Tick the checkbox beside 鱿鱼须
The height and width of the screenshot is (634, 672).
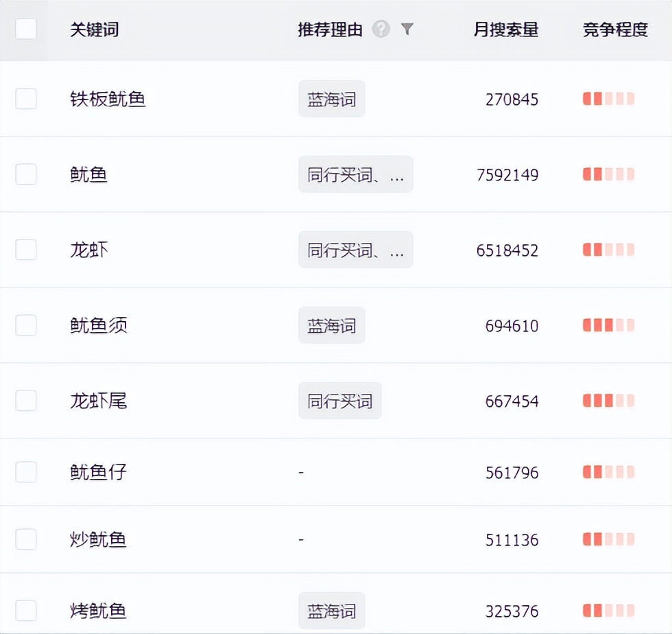click(x=26, y=325)
